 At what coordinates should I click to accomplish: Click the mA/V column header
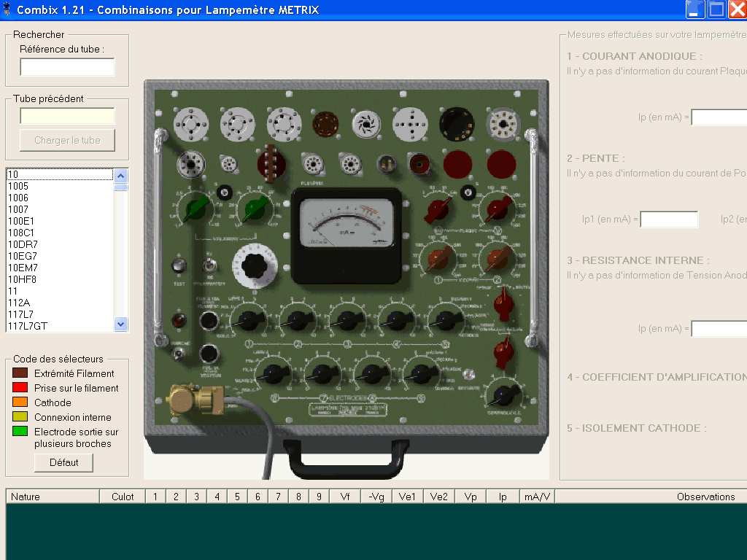(x=537, y=497)
